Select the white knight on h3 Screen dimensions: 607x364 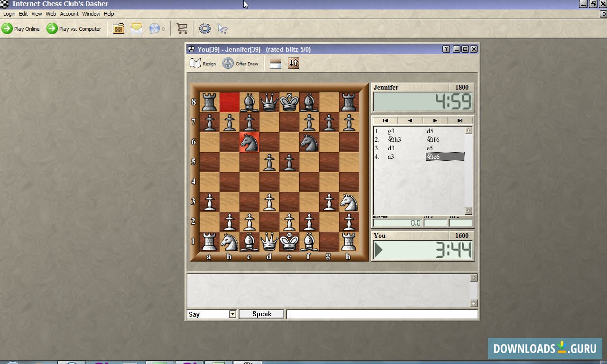click(349, 202)
